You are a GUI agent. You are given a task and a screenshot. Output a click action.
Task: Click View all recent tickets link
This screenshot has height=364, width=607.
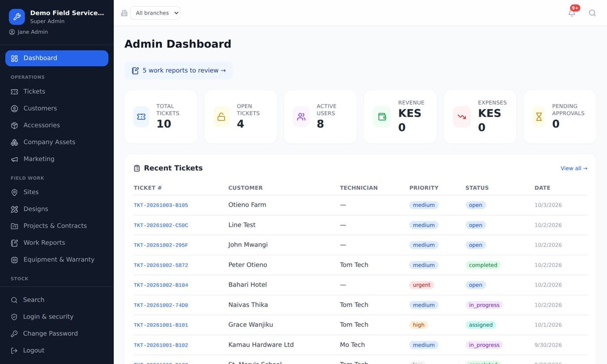click(x=574, y=168)
